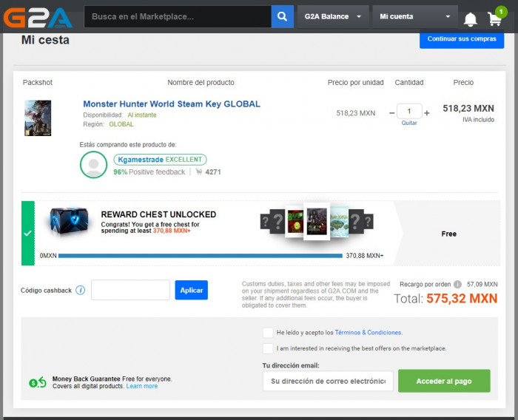518x420 pixels.
Task: Open the Learn more guarantee link
Action: 142,386
